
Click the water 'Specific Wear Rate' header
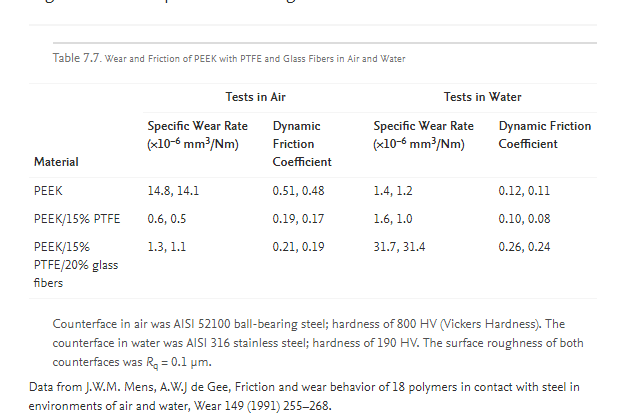coord(423,135)
